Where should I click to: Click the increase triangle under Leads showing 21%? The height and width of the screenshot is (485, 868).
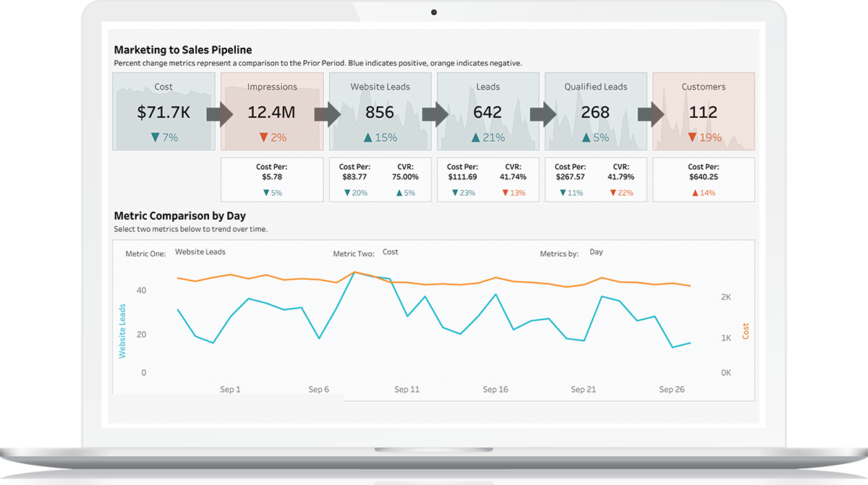(x=488, y=136)
